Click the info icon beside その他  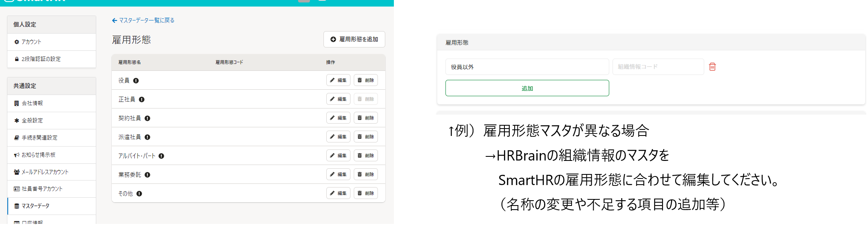click(139, 194)
